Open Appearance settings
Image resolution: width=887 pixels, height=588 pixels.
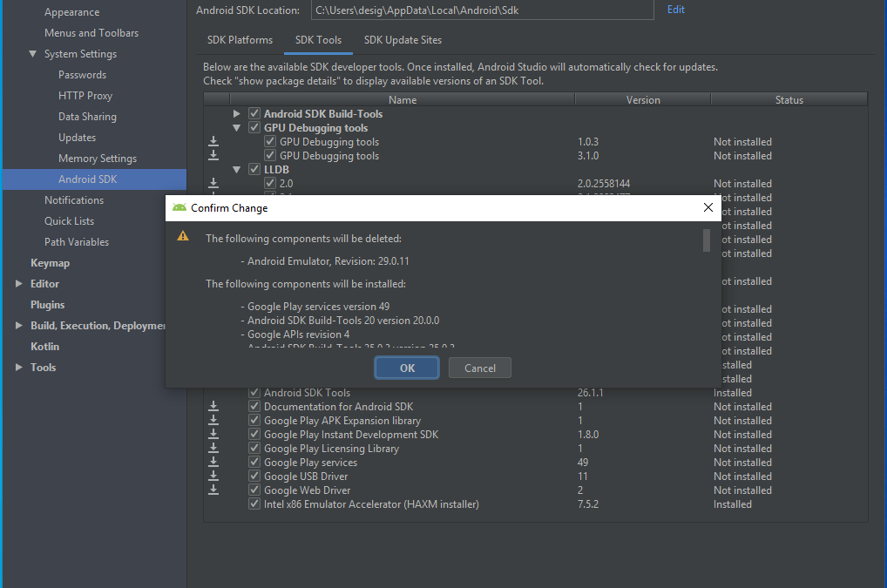71,12
